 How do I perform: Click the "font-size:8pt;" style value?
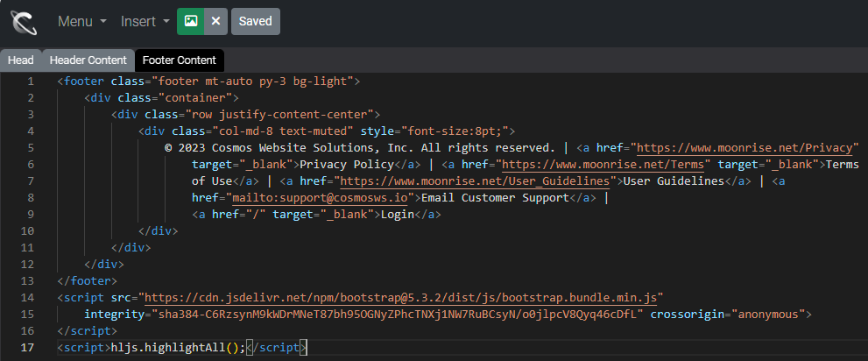tap(455, 131)
